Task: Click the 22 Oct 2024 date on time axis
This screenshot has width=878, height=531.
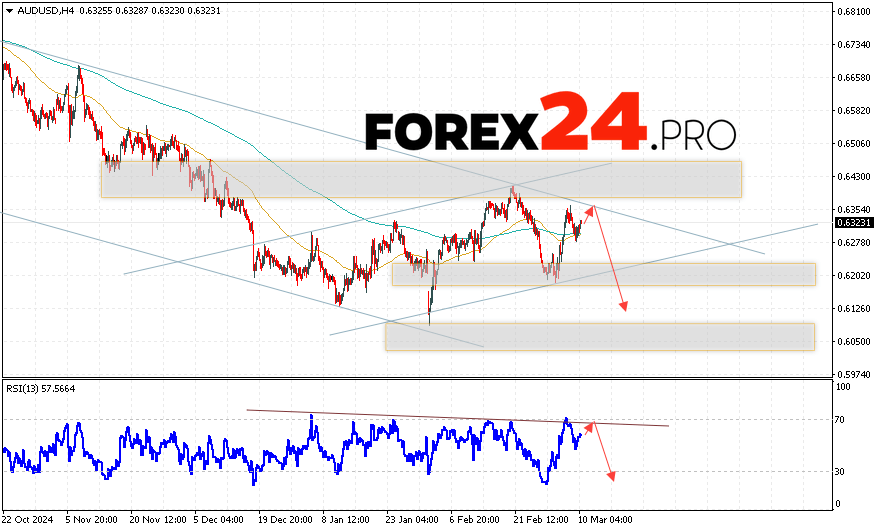Action: [25, 520]
